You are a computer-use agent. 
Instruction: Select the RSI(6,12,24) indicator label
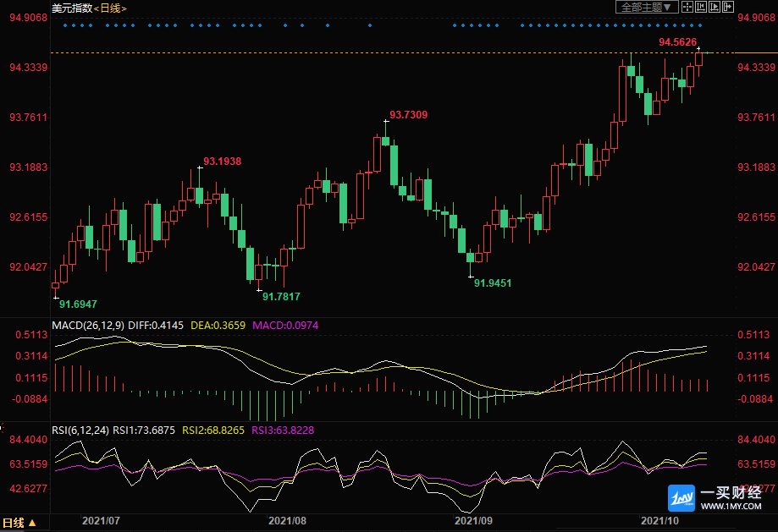pyautogui.click(x=80, y=430)
